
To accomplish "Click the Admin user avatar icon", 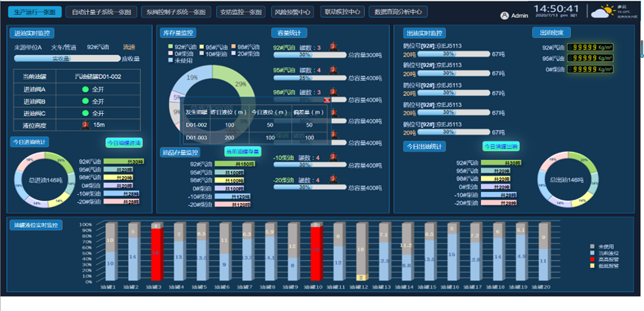I will click(x=506, y=16).
